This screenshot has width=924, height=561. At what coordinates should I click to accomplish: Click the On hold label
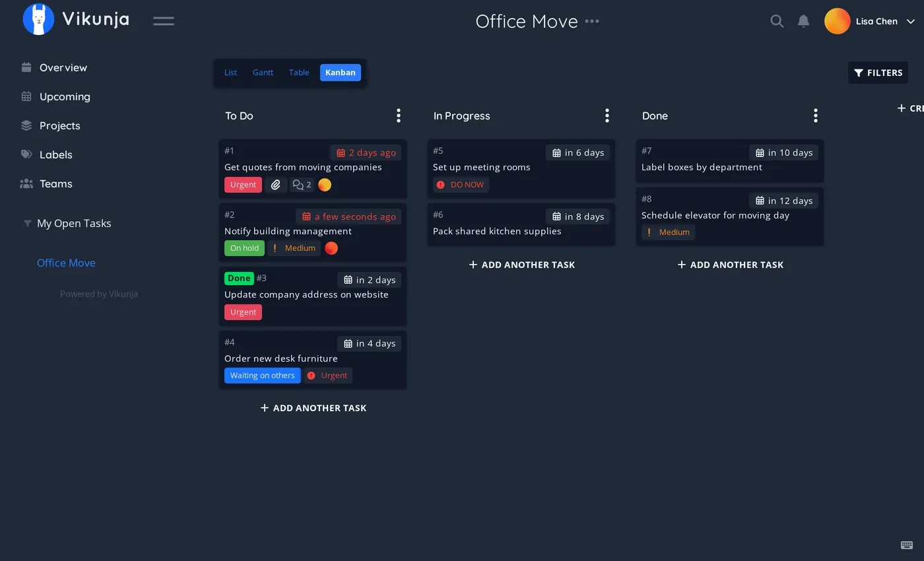pos(244,248)
